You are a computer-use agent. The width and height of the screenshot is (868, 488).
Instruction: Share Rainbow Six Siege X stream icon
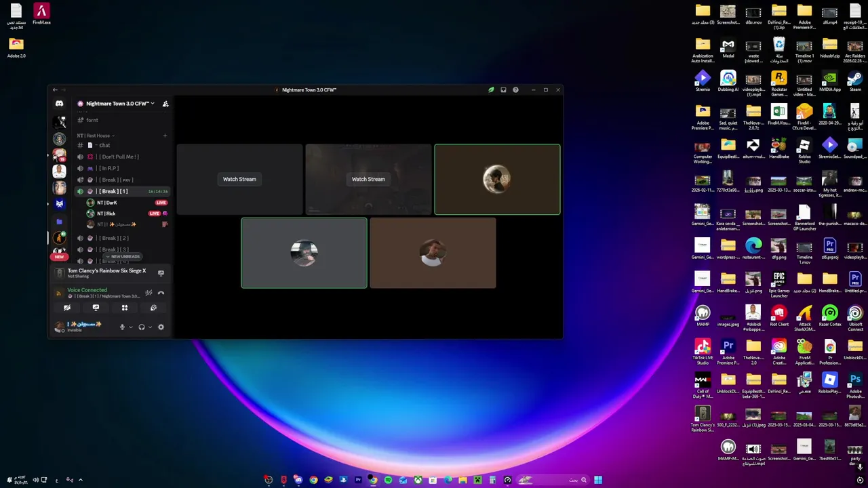(161, 273)
